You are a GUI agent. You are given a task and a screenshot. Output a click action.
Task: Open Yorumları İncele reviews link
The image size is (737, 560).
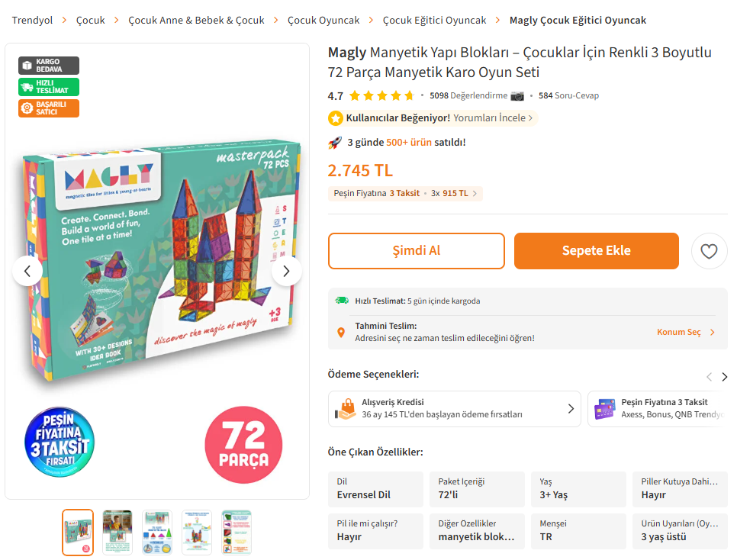tap(493, 118)
